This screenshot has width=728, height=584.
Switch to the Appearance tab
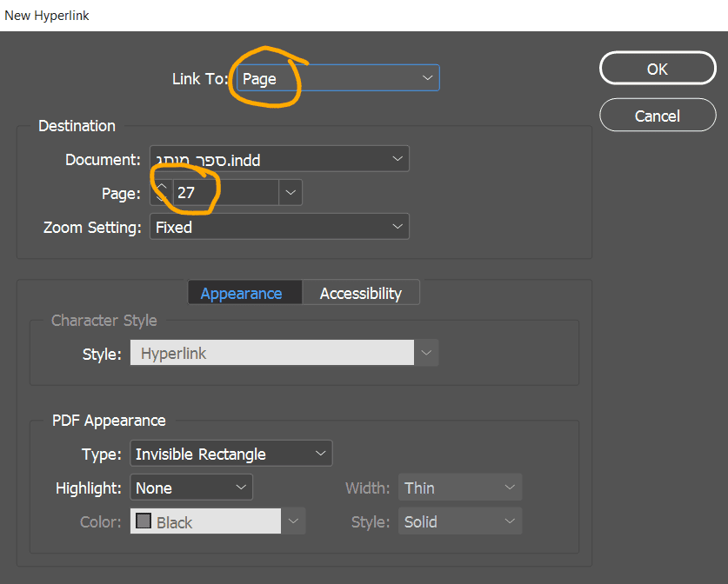241,294
